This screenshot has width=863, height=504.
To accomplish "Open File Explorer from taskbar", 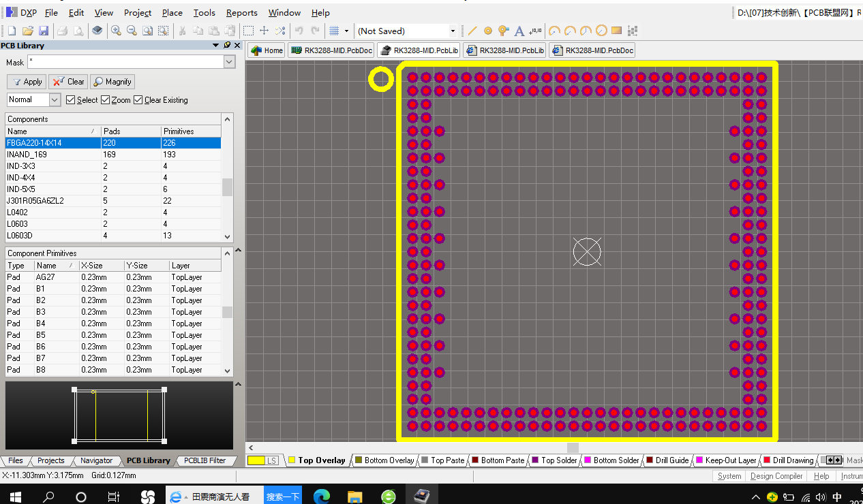I will pyautogui.click(x=354, y=496).
